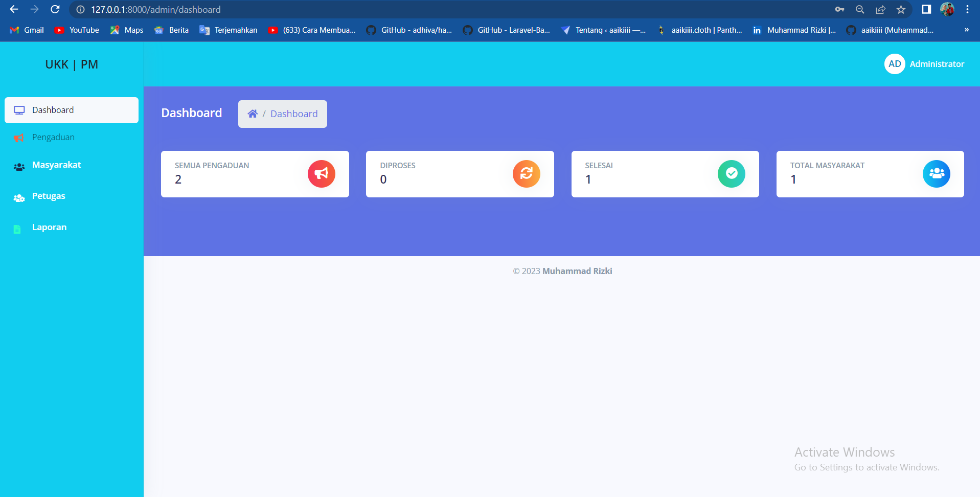Open the Chrome three-dot menu

pyautogui.click(x=967, y=9)
